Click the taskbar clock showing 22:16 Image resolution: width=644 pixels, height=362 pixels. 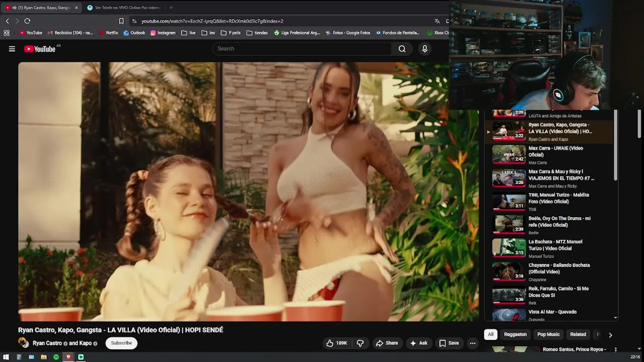(x=635, y=357)
